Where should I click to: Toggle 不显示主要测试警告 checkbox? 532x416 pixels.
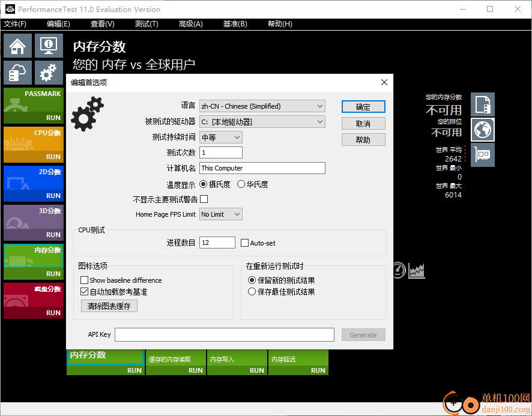point(204,199)
